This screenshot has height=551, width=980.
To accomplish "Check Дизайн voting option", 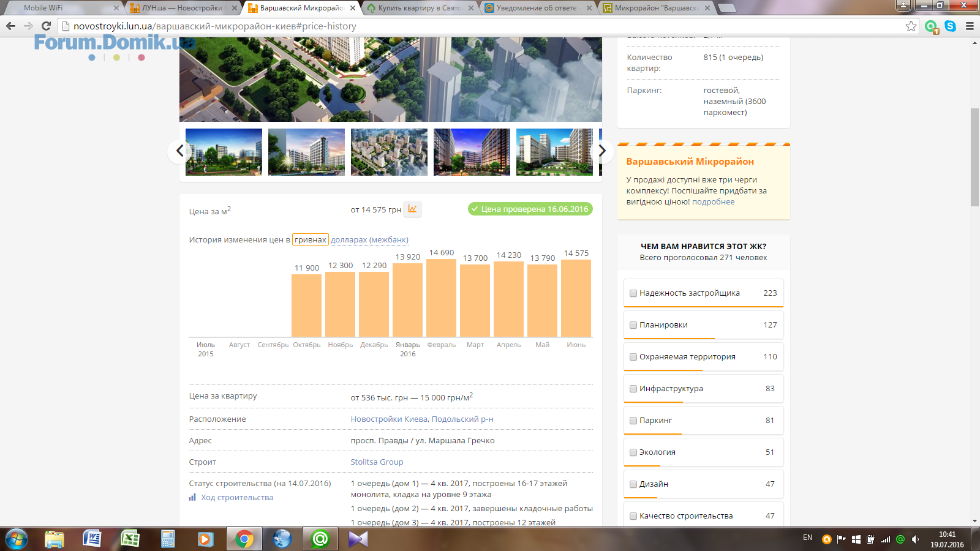I will 633,484.
